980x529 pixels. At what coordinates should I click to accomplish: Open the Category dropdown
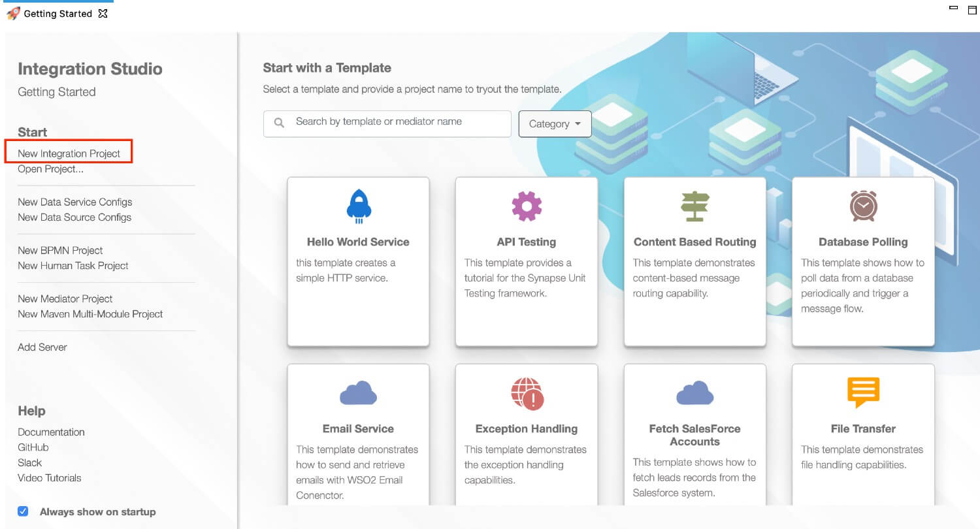coord(555,123)
